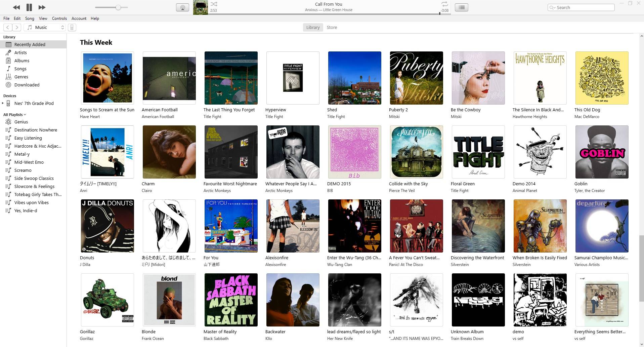Click the song progress bar
Image resolution: width=644 pixels, height=347 pixels.
[329, 14]
